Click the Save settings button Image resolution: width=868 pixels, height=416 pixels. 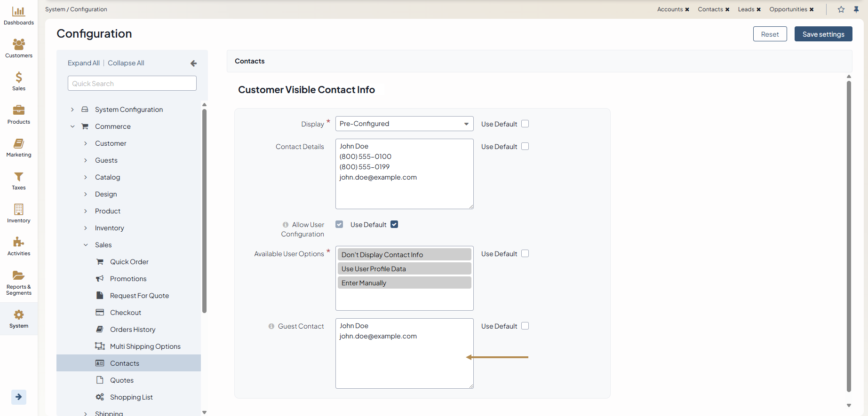pyautogui.click(x=823, y=34)
